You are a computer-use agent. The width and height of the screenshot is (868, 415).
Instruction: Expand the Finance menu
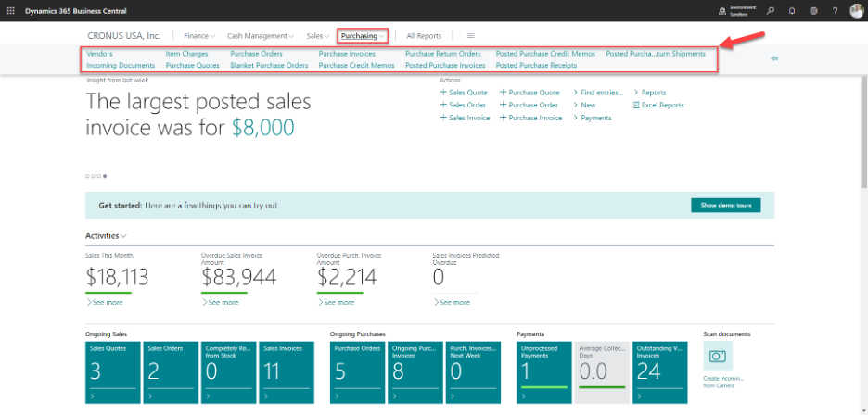click(x=198, y=35)
